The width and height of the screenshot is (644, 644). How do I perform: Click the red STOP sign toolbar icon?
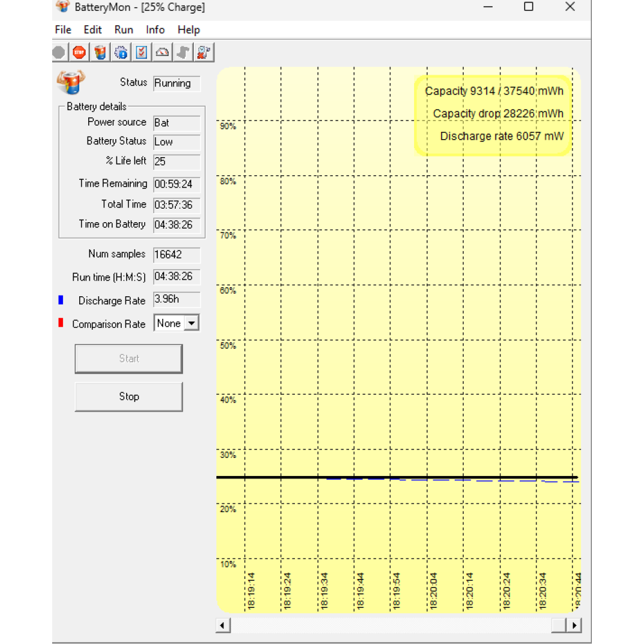79,52
